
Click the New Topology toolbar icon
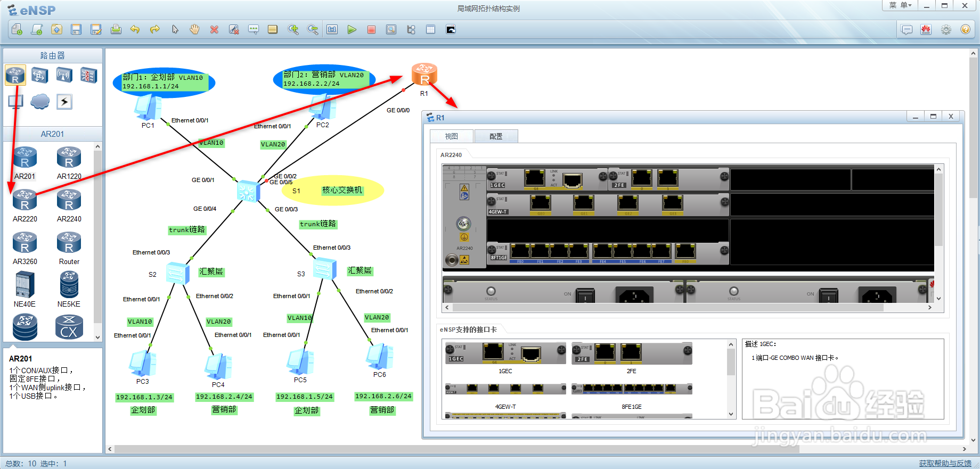tap(17, 29)
